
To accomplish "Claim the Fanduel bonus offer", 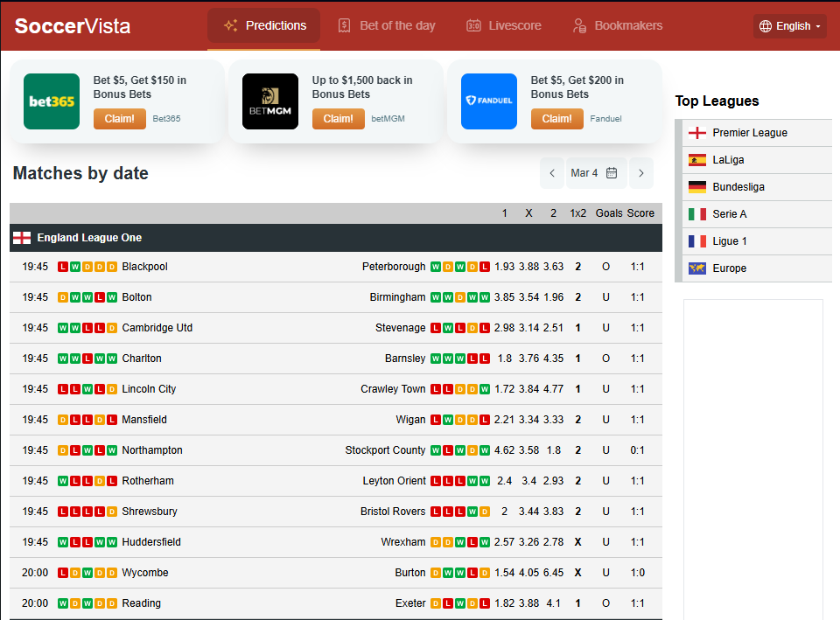I will (x=557, y=119).
